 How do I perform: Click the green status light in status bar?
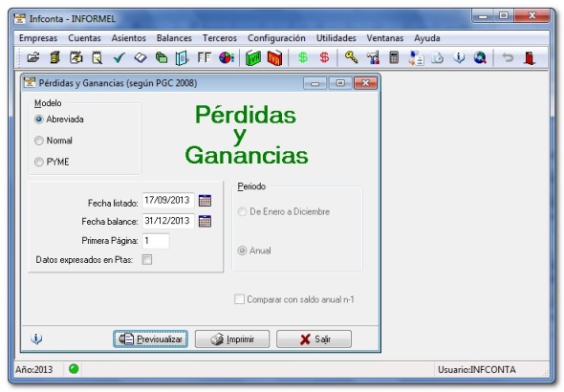coord(74,369)
